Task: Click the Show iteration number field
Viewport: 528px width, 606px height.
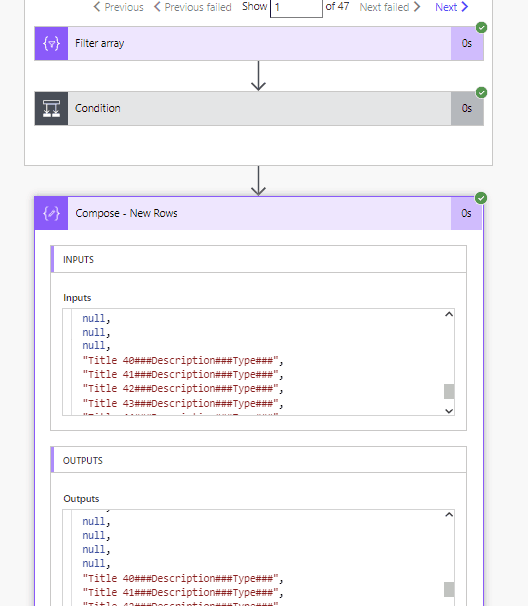Action: [x=296, y=8]
